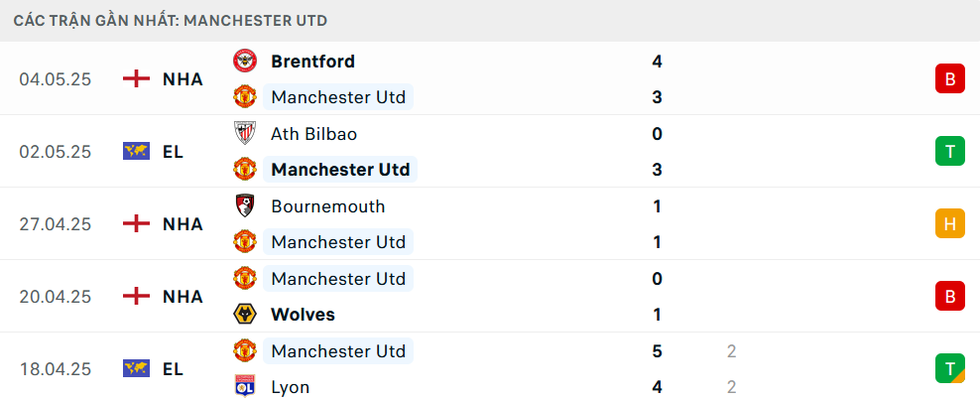The image size is (980, 400).
Task: Click the Bournemouth club crest icon
Action: tap(245, 206)
